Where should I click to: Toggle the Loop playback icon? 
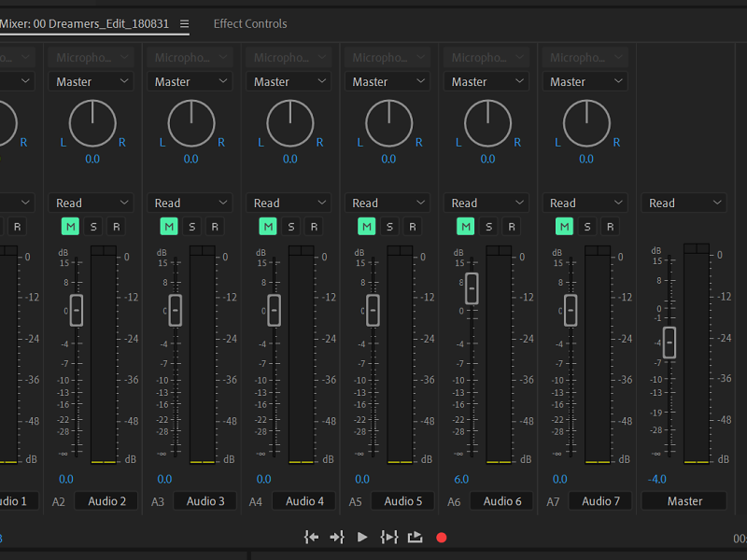click(416, 537)
